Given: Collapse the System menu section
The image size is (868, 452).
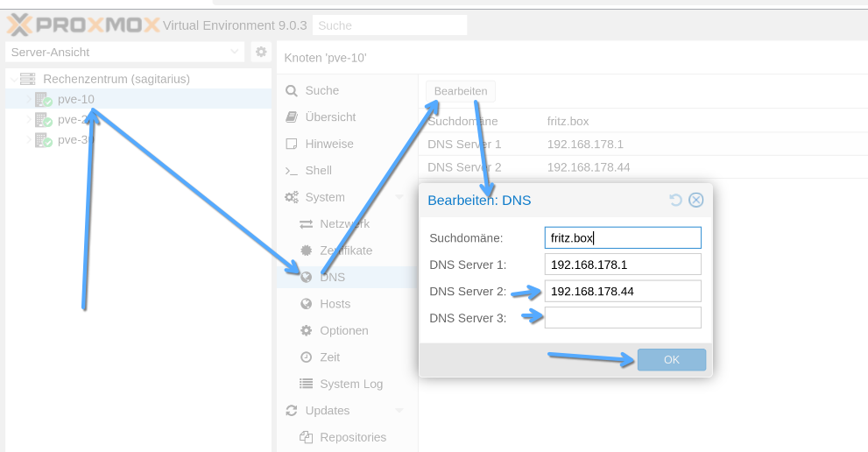Looking at the screenshot, I should 399,197.
